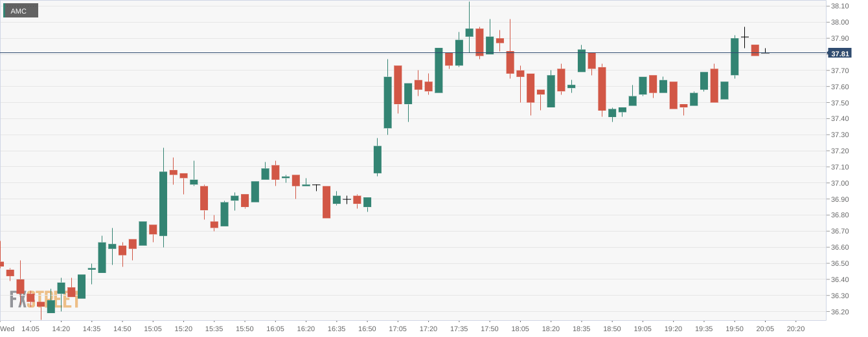Click the 15:35 time axis label
The image size is (868, 337).
[214, 329]
